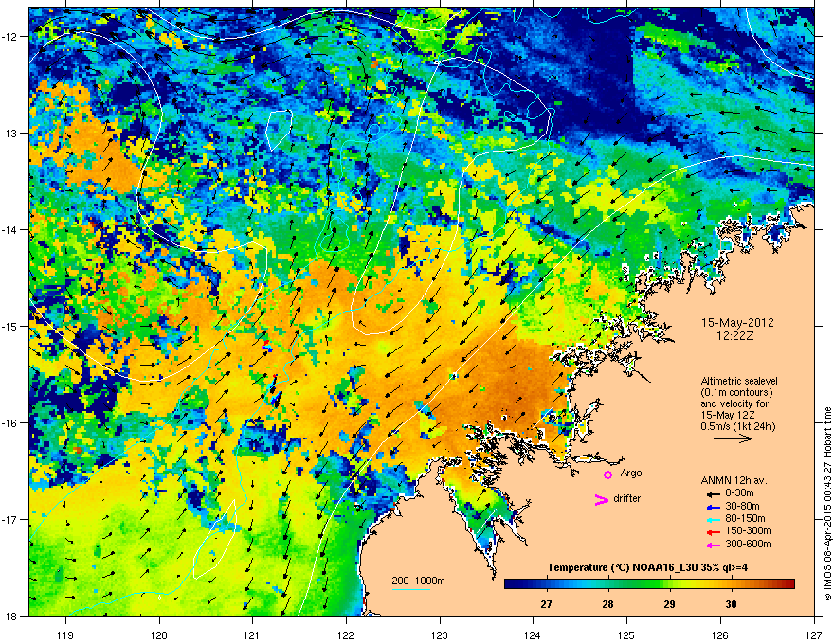
Task: Pick the dark blue end of temperature color bar
Action: (x=509, y=584)
